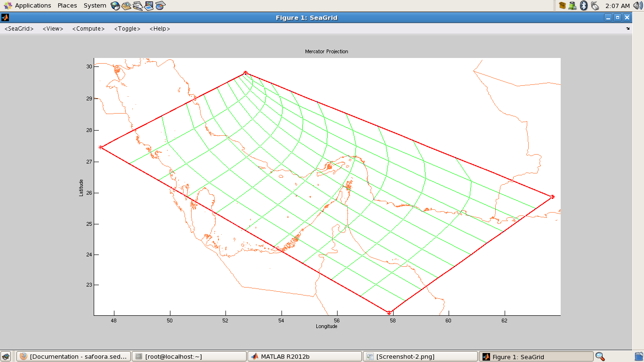Open the <Help> menu
This screenshot has height=362, width=644.
(160, 29)
